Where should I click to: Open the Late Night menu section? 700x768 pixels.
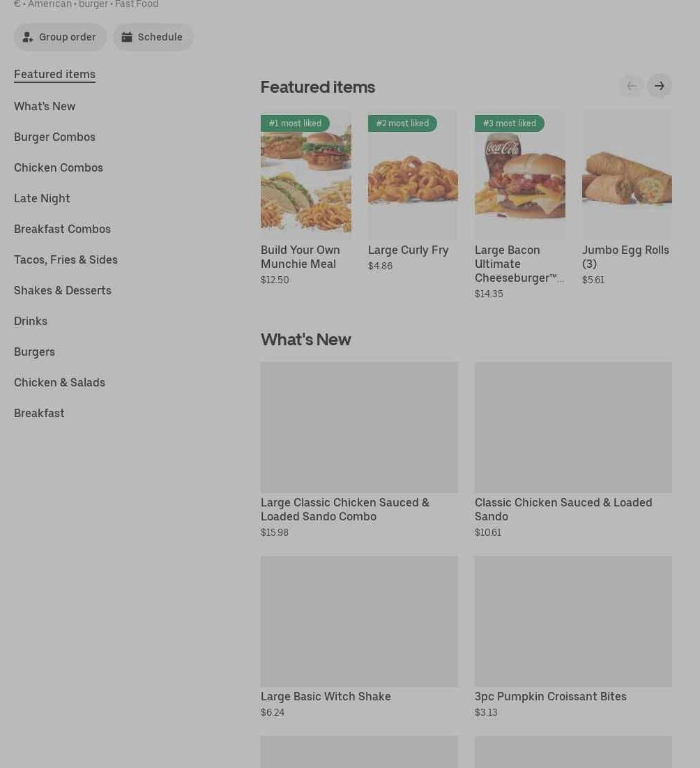(x=42, y=198)
